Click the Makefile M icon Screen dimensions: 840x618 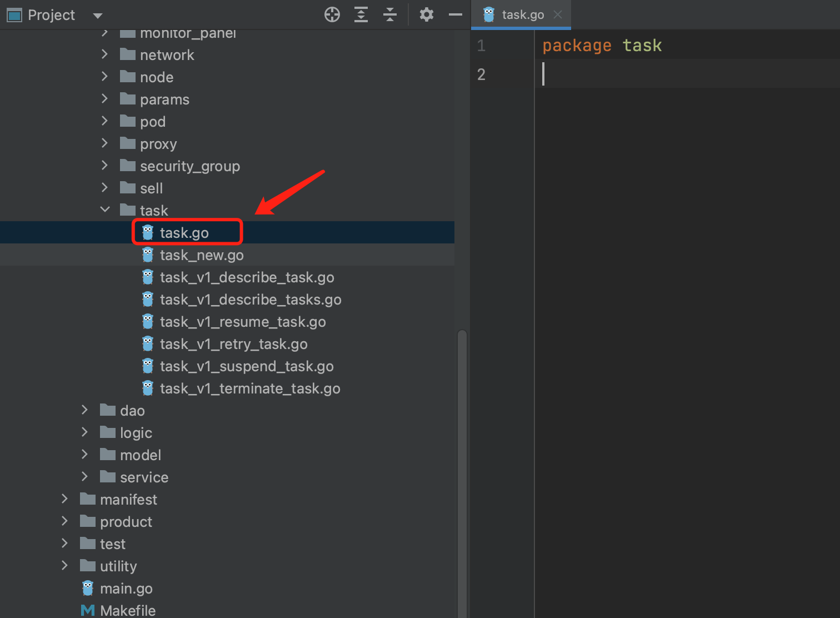pos(88,610)
